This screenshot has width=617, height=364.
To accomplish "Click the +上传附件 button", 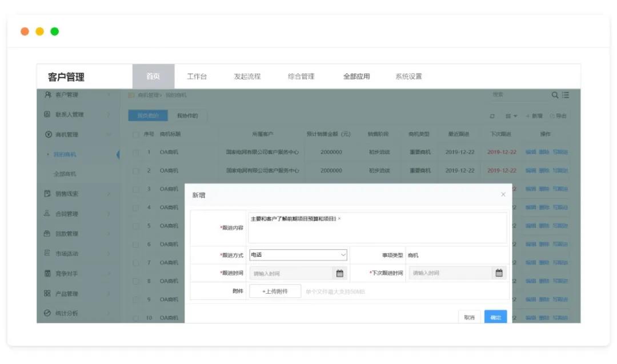I will [x=275, y=291].
